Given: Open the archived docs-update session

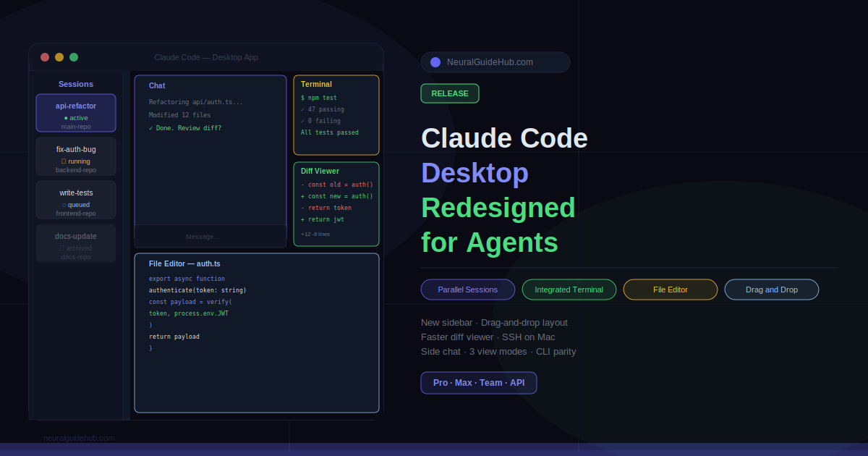Looking at the screenshot, I should (76, 243).
